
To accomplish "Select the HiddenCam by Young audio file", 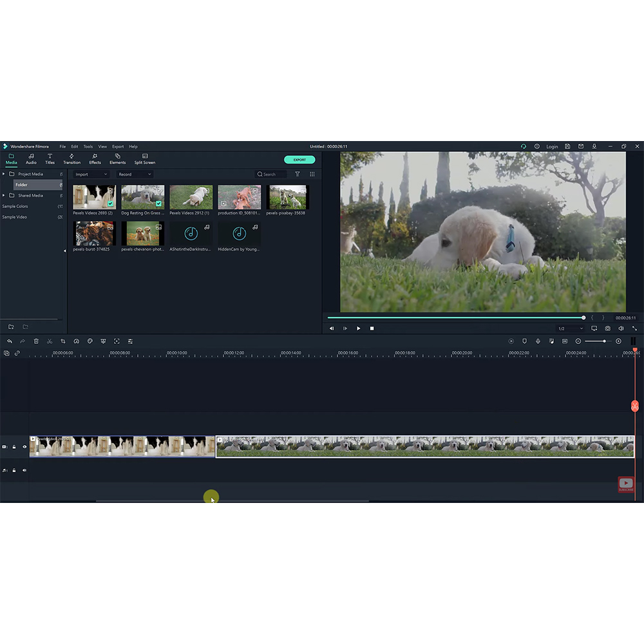I will coord(239,233).
